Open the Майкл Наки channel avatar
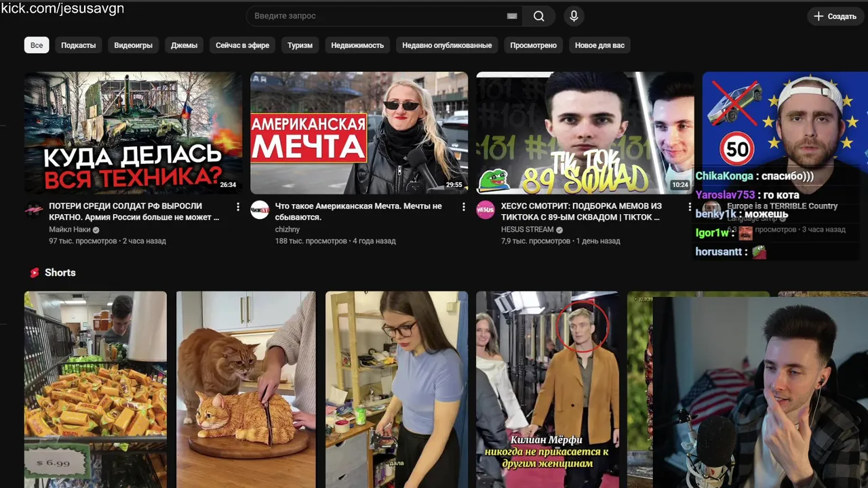Image resolution: width=868 pixels, height=488 pixels. tap(33, 210)
